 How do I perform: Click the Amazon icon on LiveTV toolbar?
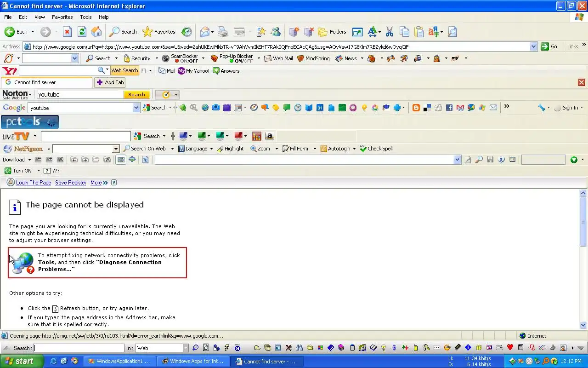coord(270,136)
